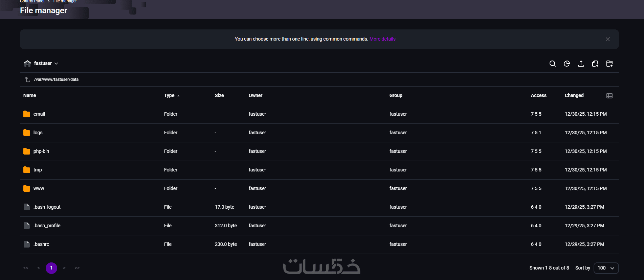Open the More details link
Viewport: 644px width, 280px height.
click(382, 39)
